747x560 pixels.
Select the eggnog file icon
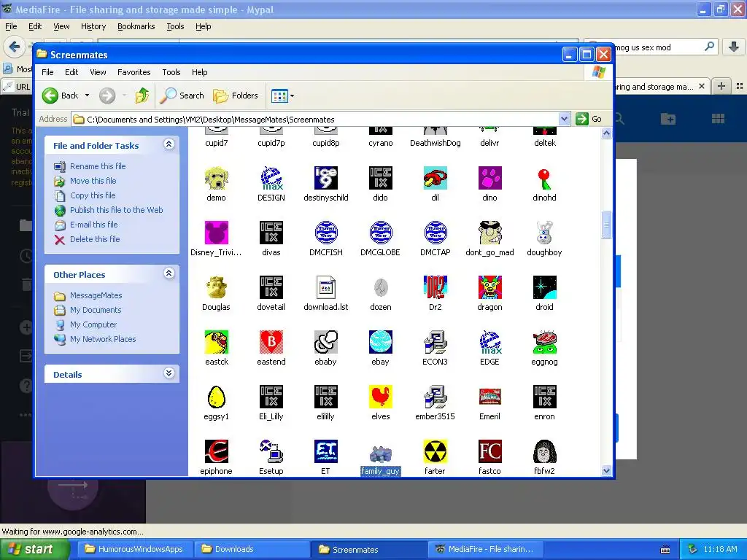pyautogui.click(x=544, y=343)
